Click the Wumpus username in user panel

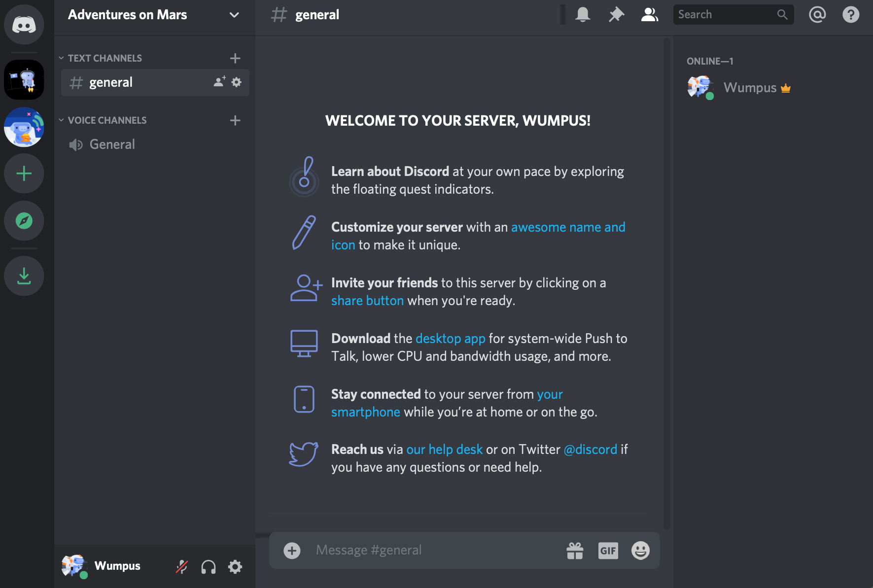(117, 566)
